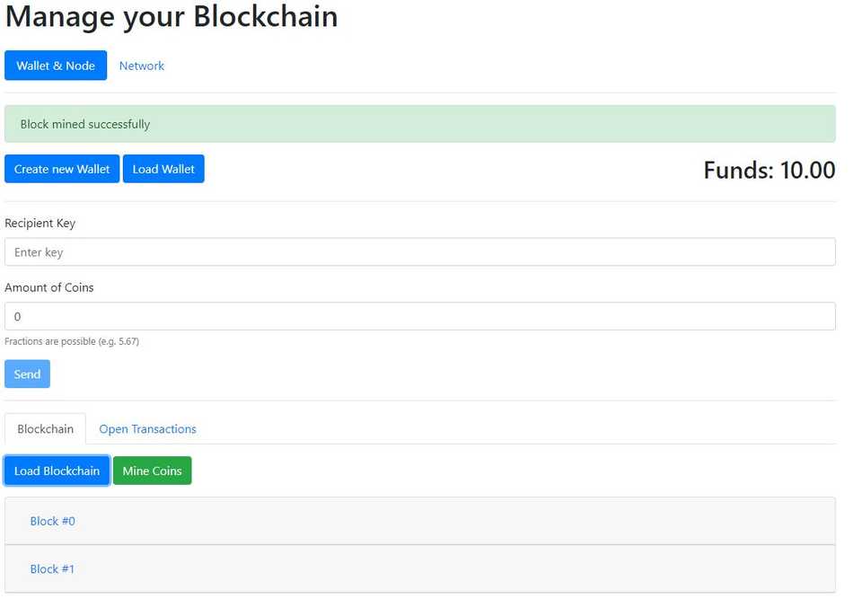Expand the Block #1 link
862x616 pixels.
tap(52, 568)
